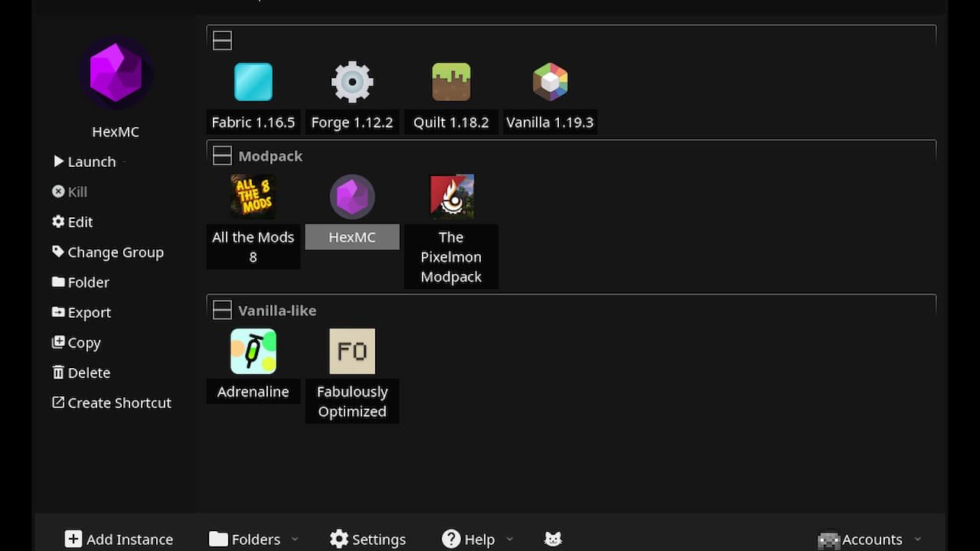Image resolution: width=980 pixels, height=551 pixels.
Task: Toggle the cat background image
Action: tap(553, 539)
